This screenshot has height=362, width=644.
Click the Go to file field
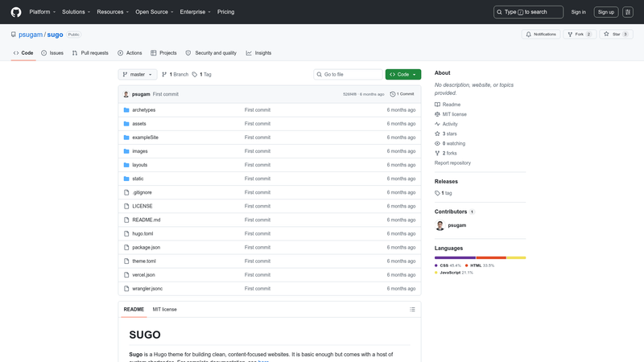pos(348,74)
